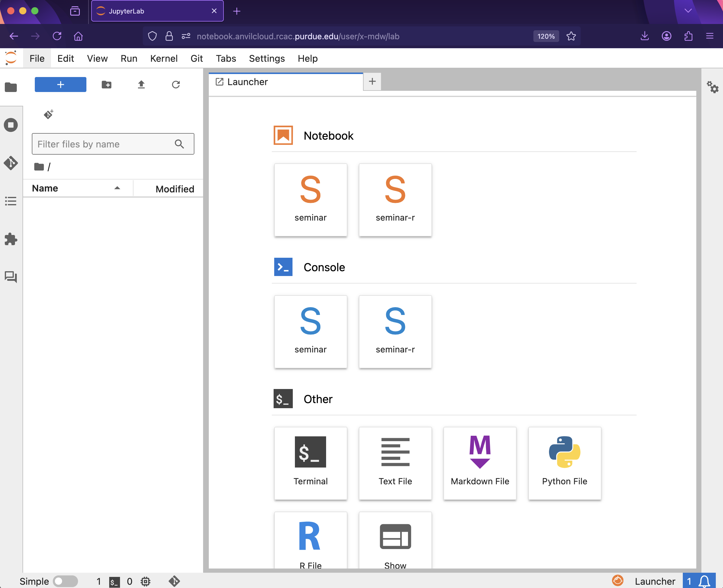Open the browser tab overview chevron

tap(688, 10)
